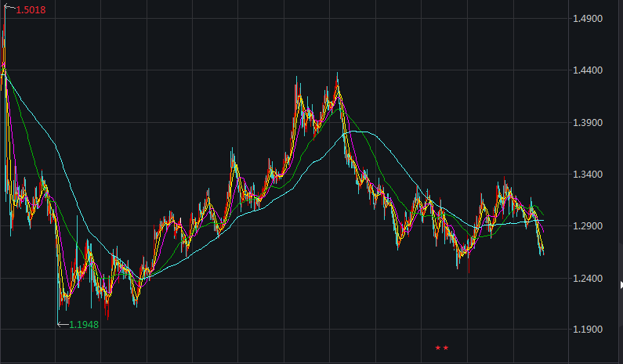The image size is (623, 364).
Task: Click the first red star marker
Action: [x=437, y=348]
